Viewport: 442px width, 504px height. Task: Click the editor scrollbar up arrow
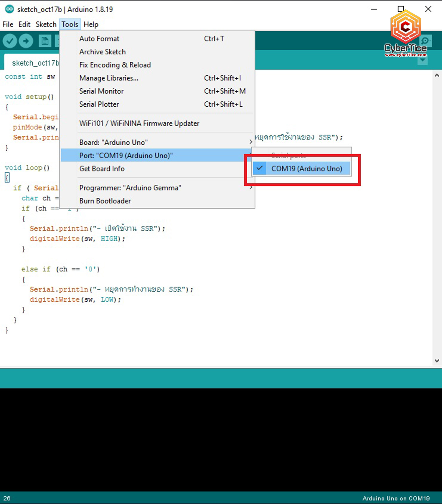point(437,76)
